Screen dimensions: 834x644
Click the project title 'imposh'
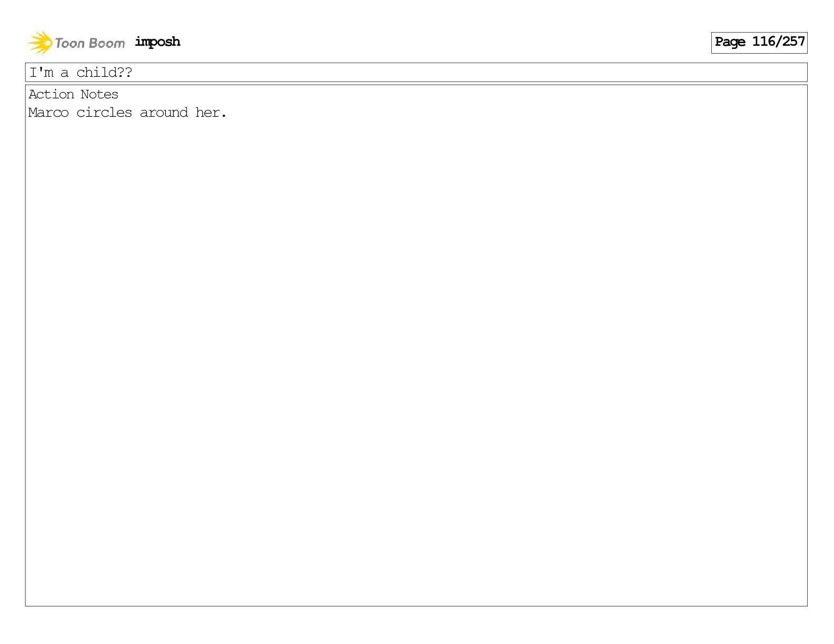(157, 42)
